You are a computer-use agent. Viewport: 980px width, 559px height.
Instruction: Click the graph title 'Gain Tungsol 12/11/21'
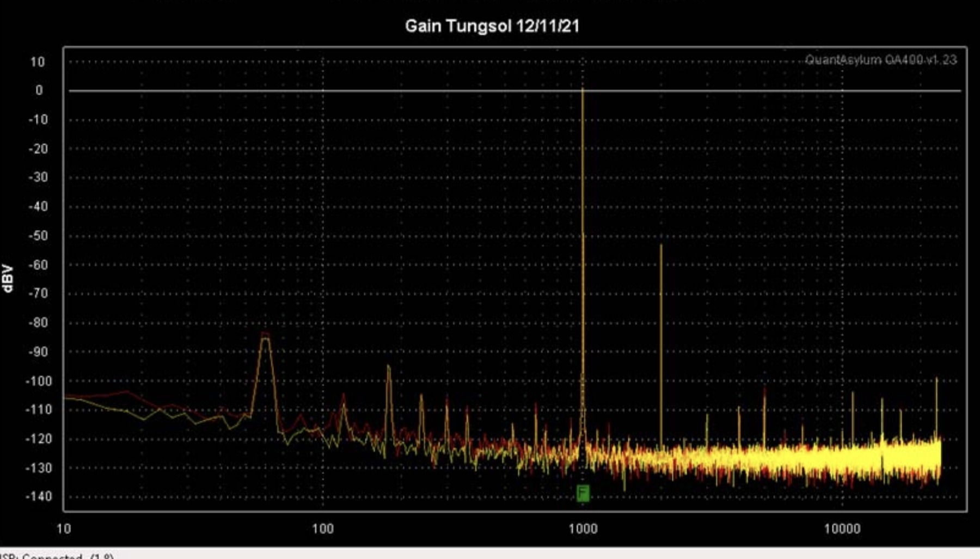pos(492,26)
